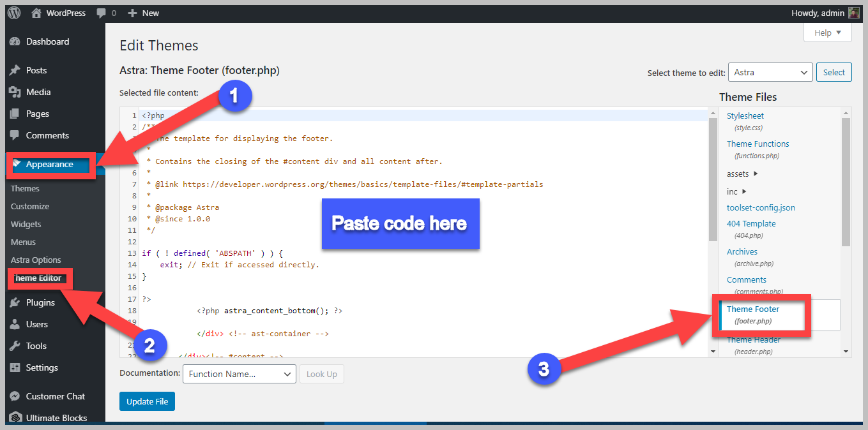Click the astra_content_bottom code line
Viewport: 868px width, 430px height.
pyautogui.click(x=270, y=311)
